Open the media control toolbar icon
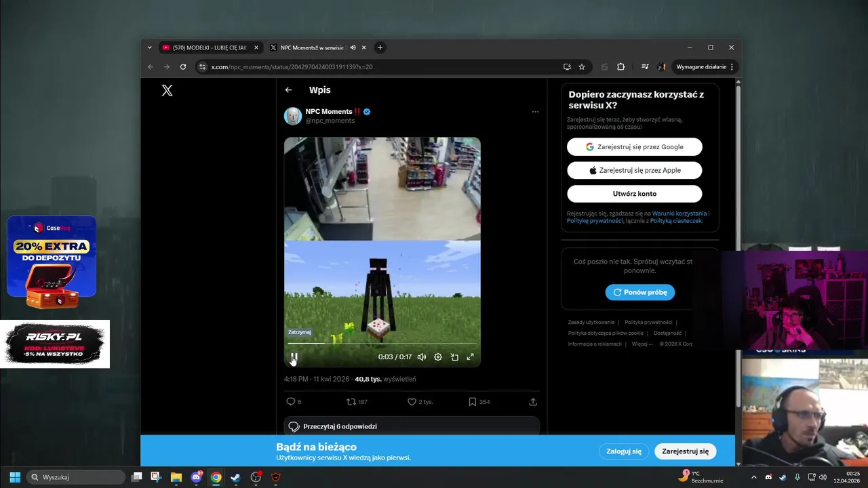The image size is (868, 488). 645,67
